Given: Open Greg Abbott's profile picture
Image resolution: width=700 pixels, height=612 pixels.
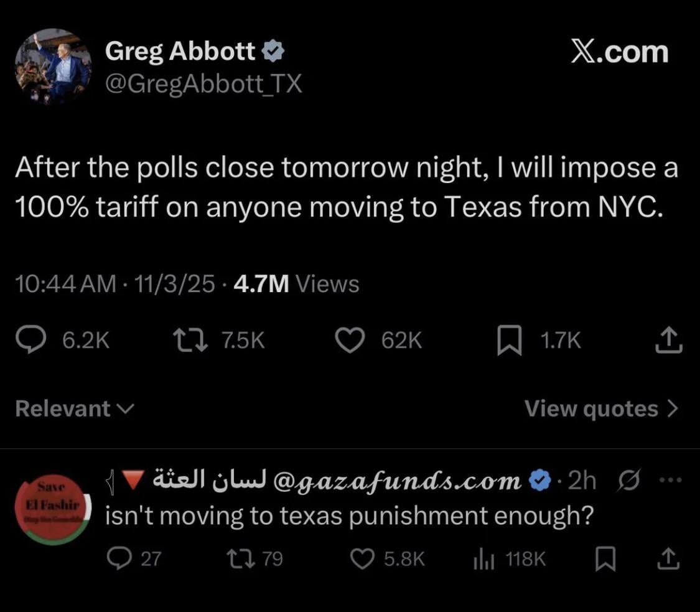Looking at the screenshot, I should (x=54, y=65).
